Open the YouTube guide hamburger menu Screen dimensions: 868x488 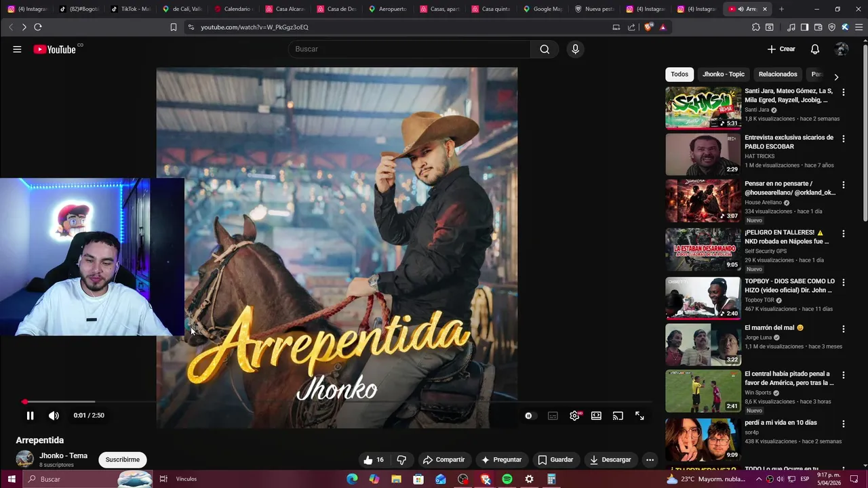[x=17, y=49]
